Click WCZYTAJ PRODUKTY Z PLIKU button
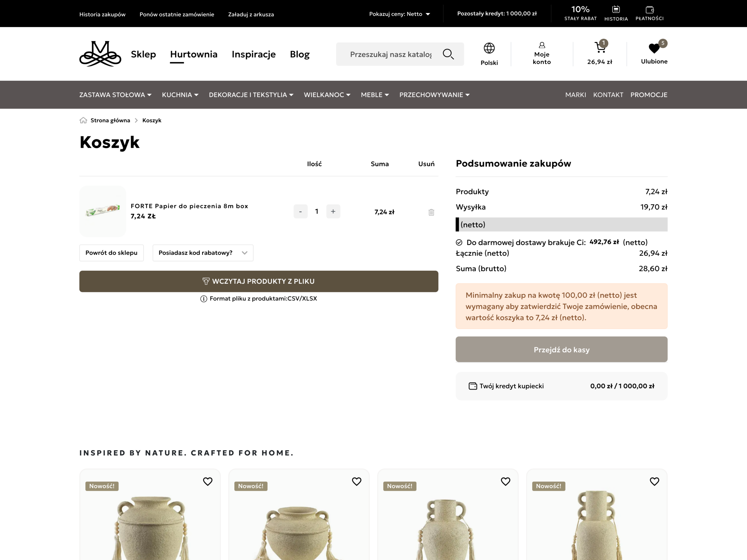The width and height of the screenshot is (747, 560). 259,281
